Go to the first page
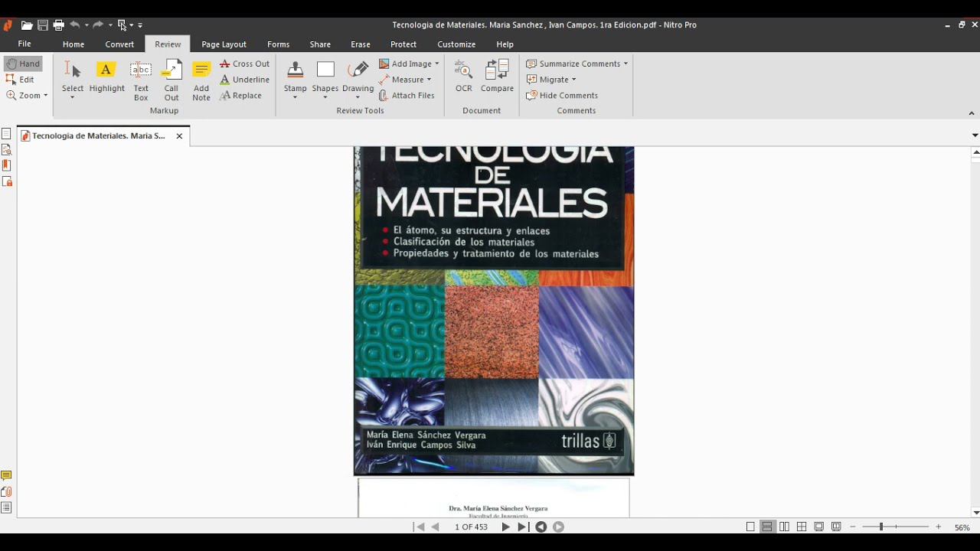 click(x=419, y=527)
